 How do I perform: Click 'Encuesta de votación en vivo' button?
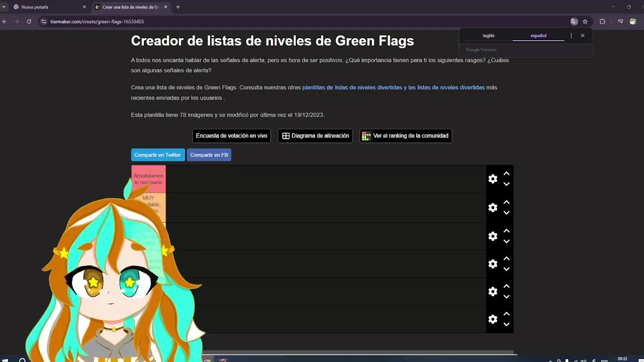pyautogui.click(x=231, y=136)
